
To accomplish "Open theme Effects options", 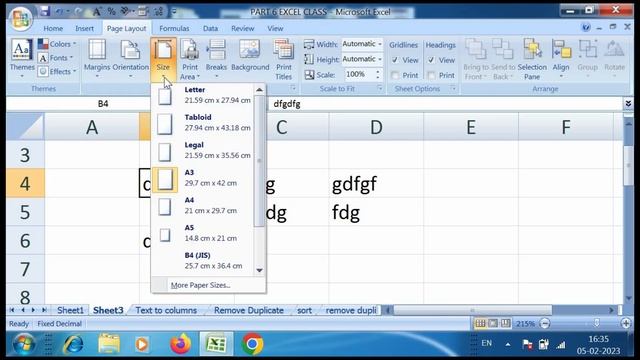I will click(58, 71).
